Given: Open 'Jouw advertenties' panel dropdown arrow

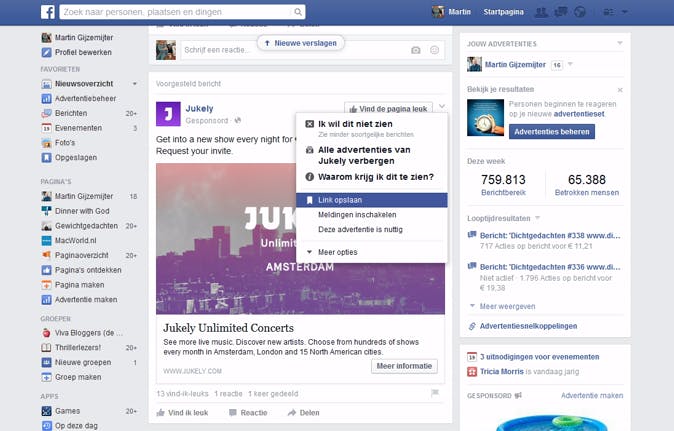Looking at the screenshot, I should 620,43.
